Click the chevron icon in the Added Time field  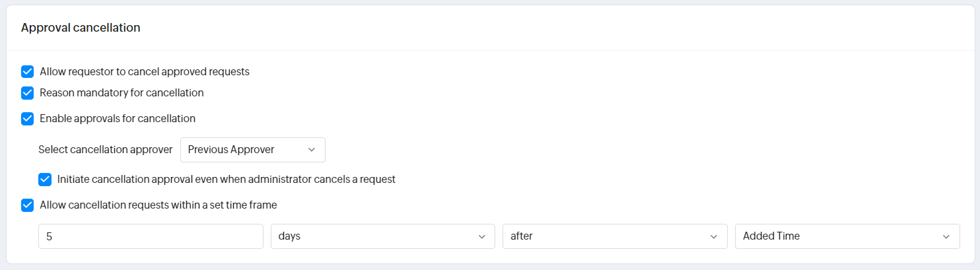click(946, 236)
